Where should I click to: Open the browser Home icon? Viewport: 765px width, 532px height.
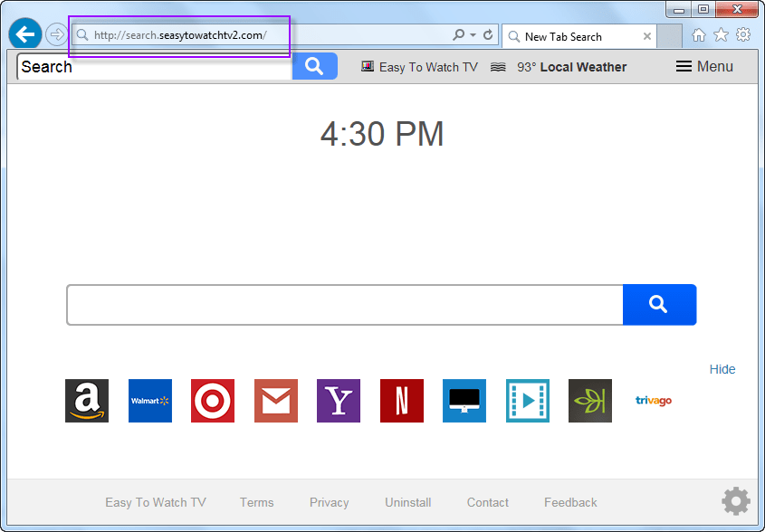click(699, 35)
